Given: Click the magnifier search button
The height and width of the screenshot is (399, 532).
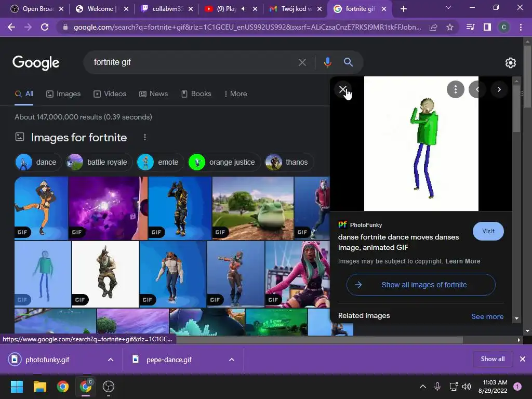Looking at the screenshot, I should pos(348,62).
